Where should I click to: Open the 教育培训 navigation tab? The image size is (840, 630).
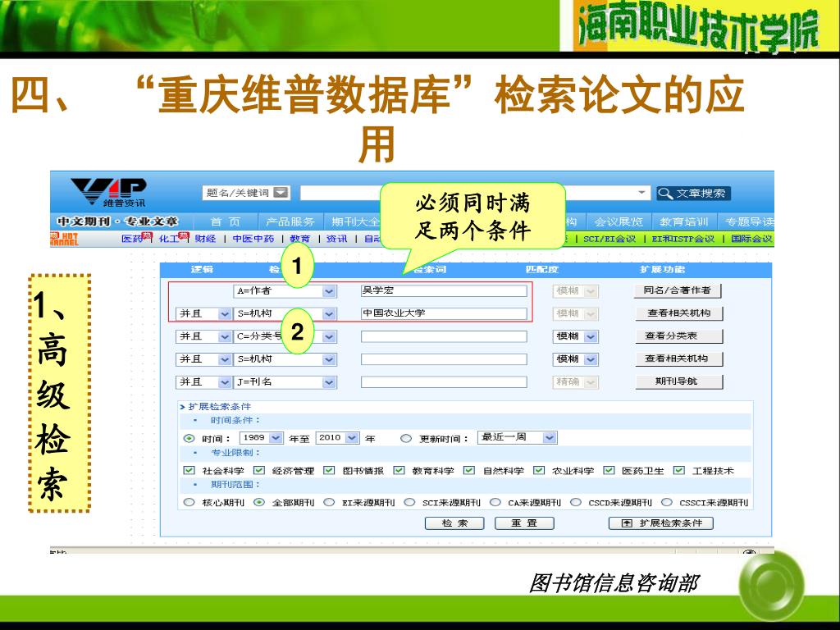683,221
